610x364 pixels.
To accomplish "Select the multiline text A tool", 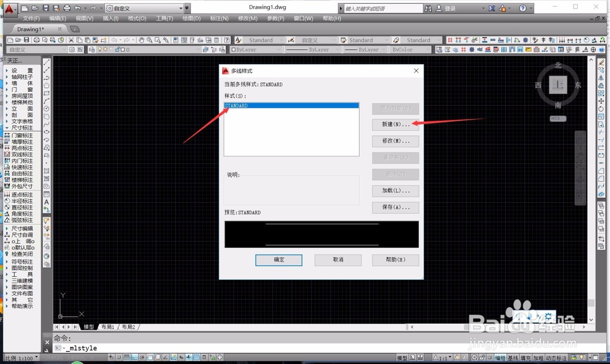I will [x=47, y=202].
